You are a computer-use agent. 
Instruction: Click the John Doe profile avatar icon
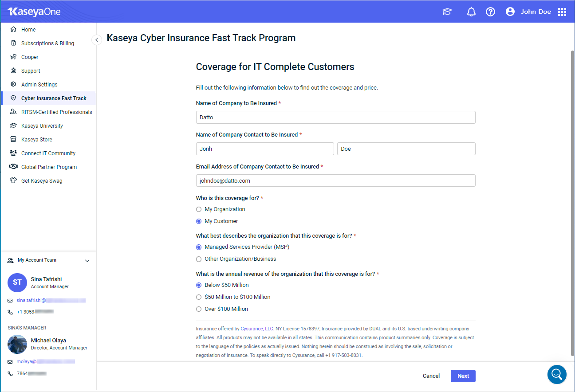pyautogui.click(x=510, y=12)
